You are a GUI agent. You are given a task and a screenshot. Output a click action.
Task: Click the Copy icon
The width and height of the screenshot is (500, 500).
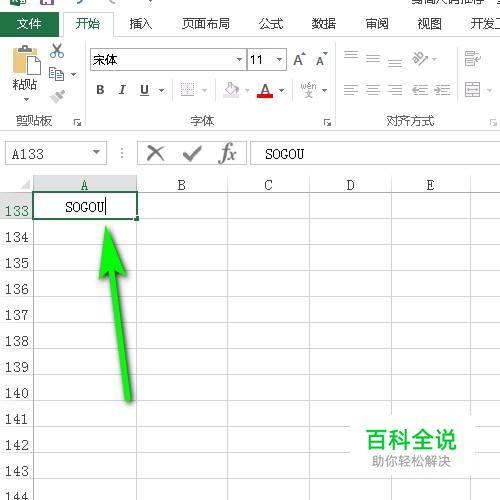click(56, 74)
